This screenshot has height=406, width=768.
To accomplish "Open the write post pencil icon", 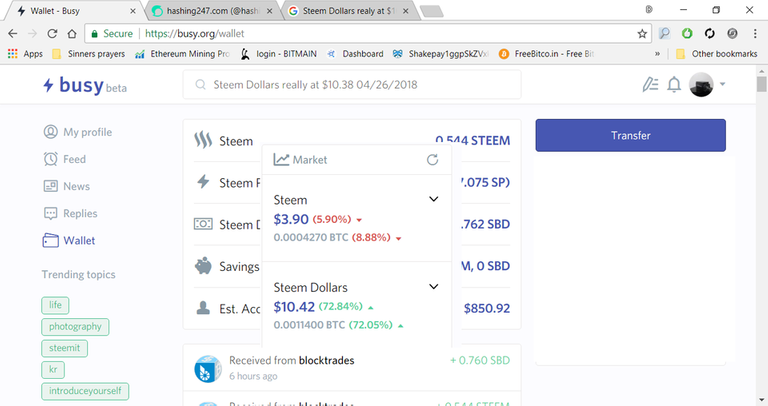I will (650, 85).
